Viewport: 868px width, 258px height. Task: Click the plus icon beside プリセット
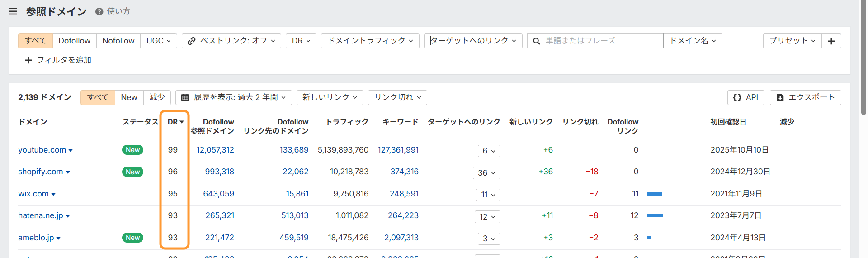pyautogui.click(x=831, y=41)
